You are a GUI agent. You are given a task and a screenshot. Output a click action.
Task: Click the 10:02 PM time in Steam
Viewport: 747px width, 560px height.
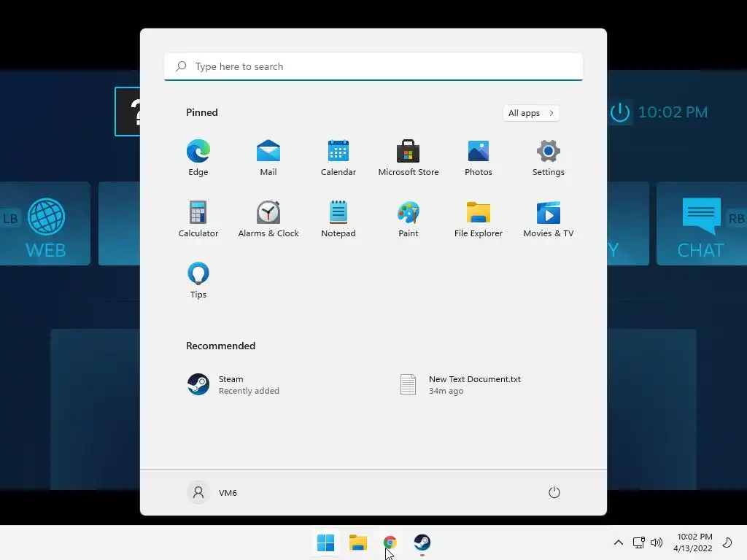click(673, 112)
